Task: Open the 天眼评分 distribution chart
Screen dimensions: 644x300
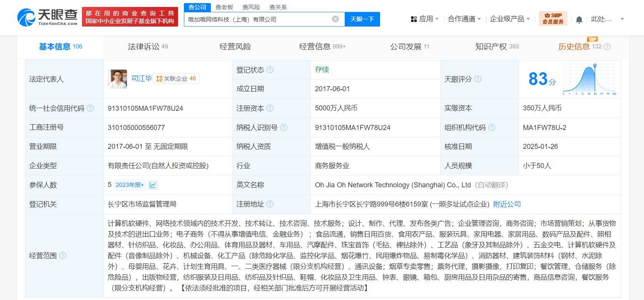Action: 589,79
